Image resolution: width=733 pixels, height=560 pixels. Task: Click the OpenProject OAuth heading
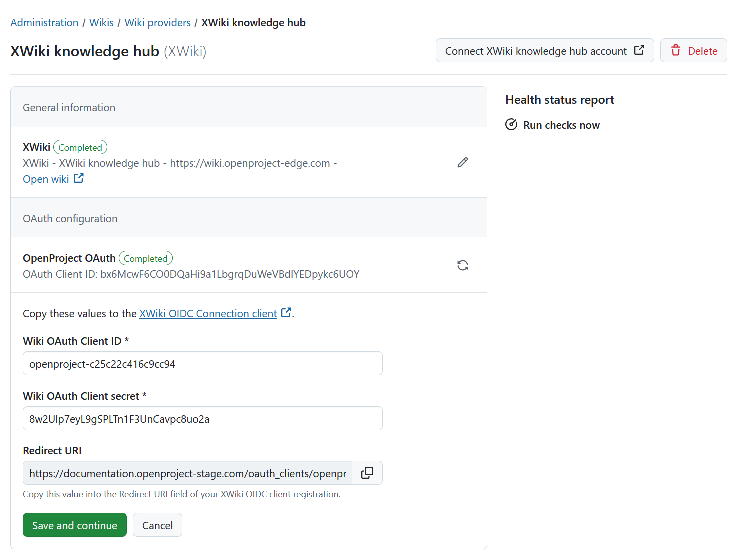(69, 258)
